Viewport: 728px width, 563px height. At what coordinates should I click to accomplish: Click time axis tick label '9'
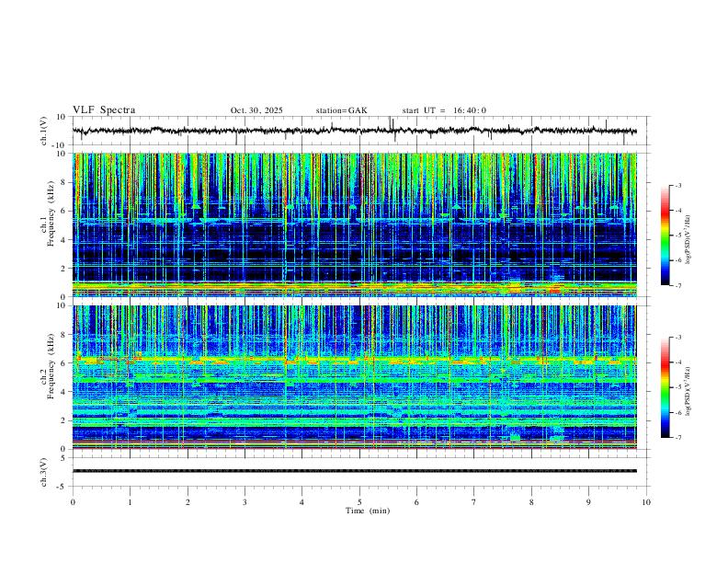tap(588, 502)
